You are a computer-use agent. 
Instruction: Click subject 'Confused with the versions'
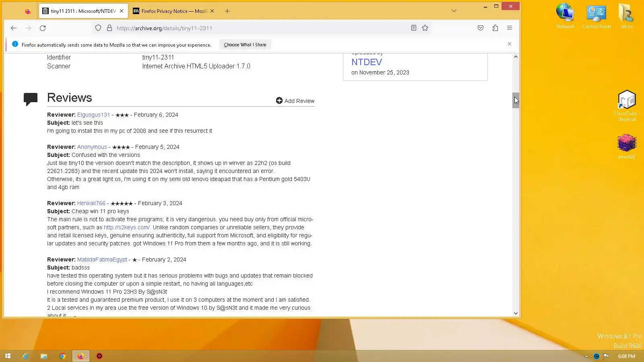point(106,155)
